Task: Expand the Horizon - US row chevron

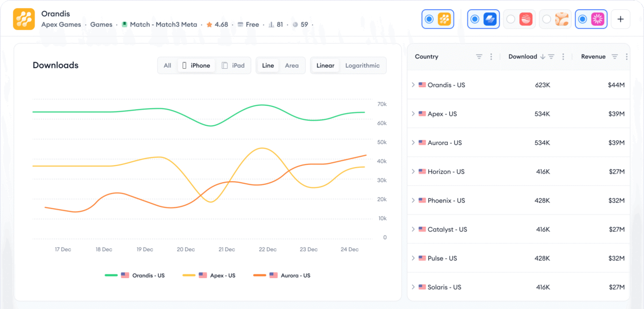Action: tap(413, 171)
